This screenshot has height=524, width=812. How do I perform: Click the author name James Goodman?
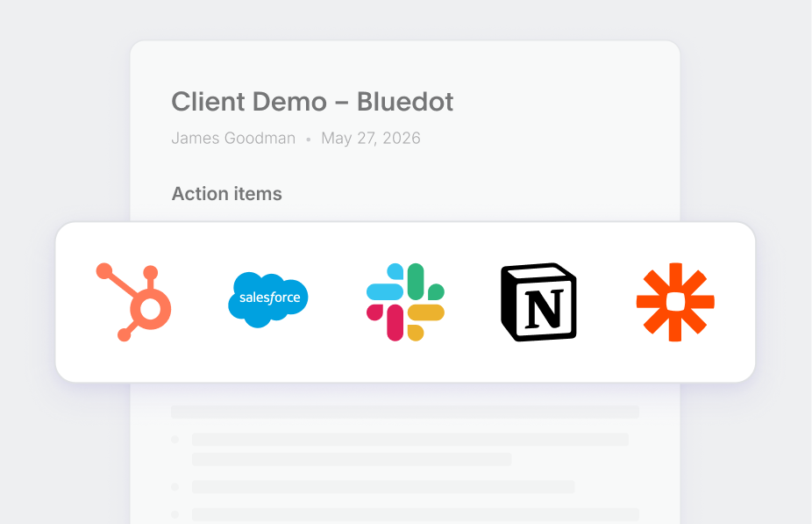pos(233,138)
